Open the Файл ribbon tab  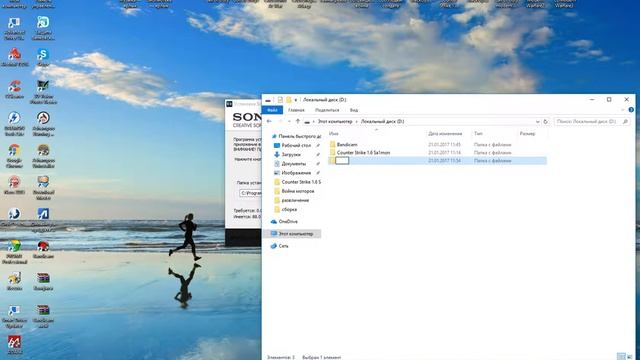click(x=272, y=110)
